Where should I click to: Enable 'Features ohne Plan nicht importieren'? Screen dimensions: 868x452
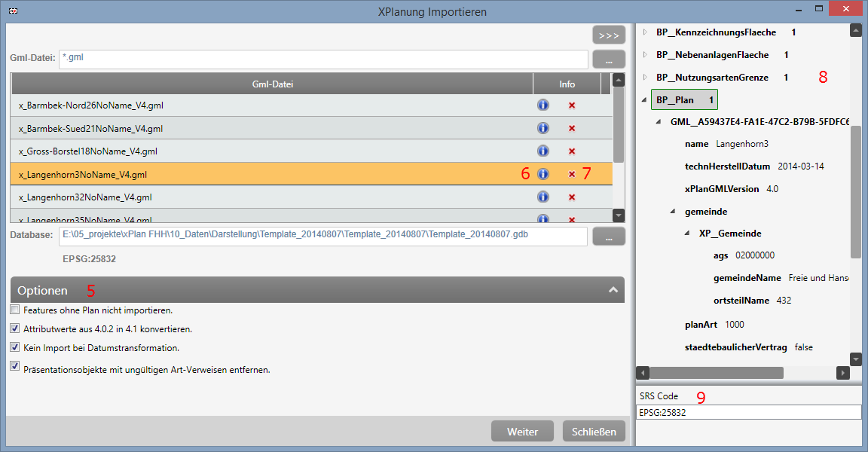click(15, 310)
